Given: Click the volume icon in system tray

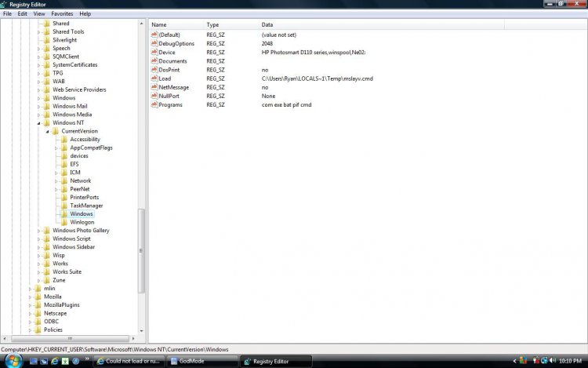Looking at the screenshot, I should pos(553,360).
